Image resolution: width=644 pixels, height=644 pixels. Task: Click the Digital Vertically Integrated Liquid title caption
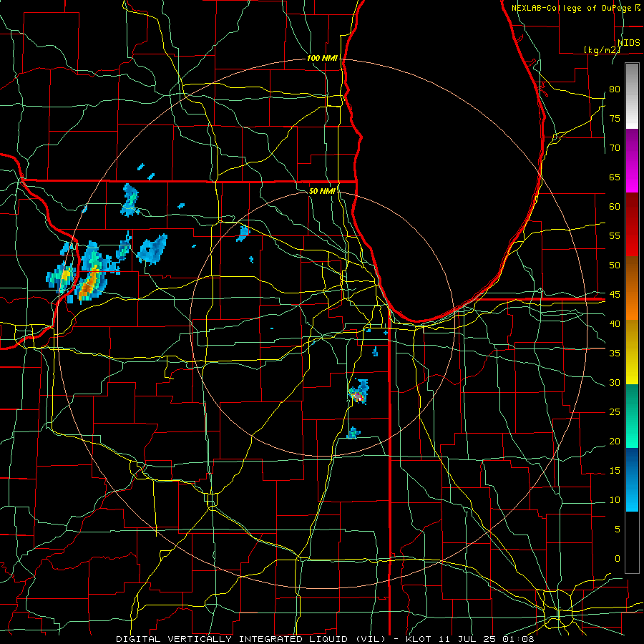click(x=252, y=639)
